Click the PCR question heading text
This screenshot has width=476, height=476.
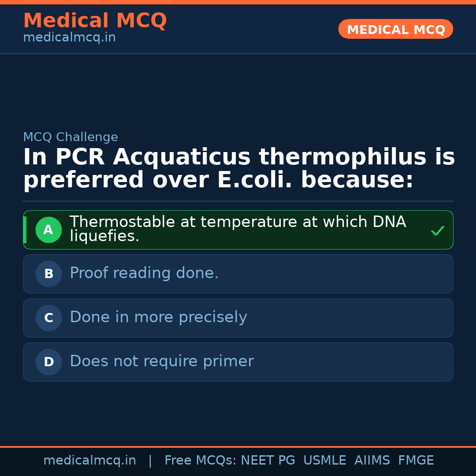pyautogui.click(x=238, y=169)
